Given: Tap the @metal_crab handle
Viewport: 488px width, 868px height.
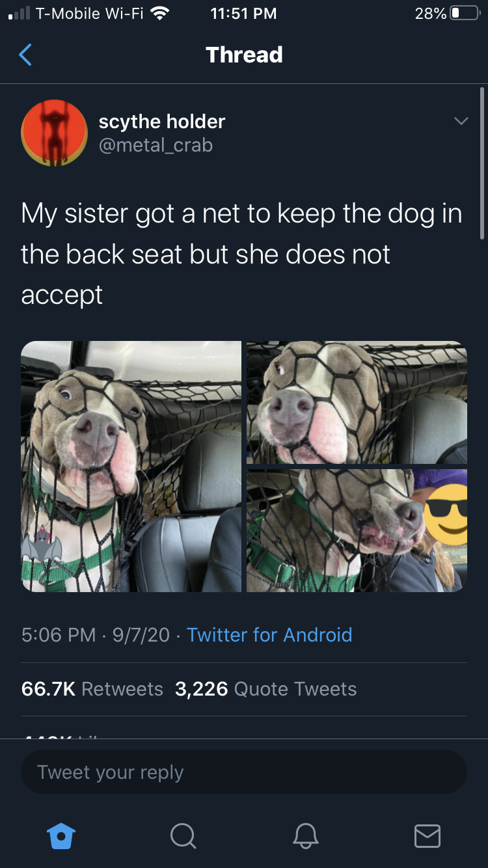Looking at the screenshot, I should coord(156,145).
